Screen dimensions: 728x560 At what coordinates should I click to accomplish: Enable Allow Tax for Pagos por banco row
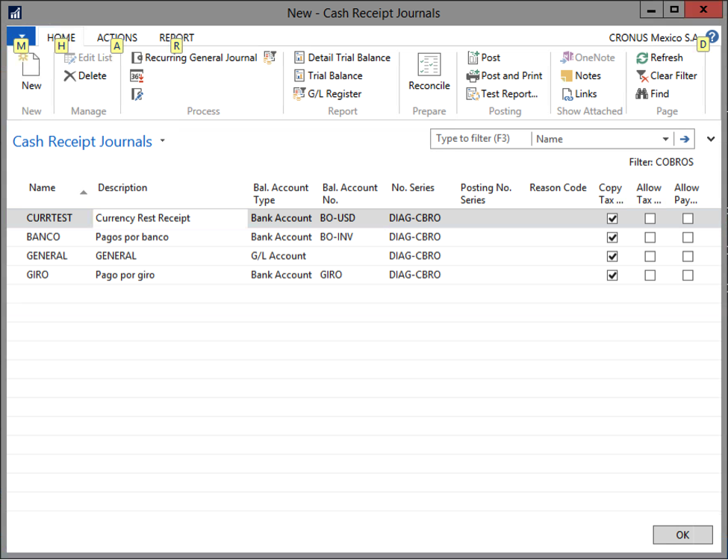click(650, 237)
